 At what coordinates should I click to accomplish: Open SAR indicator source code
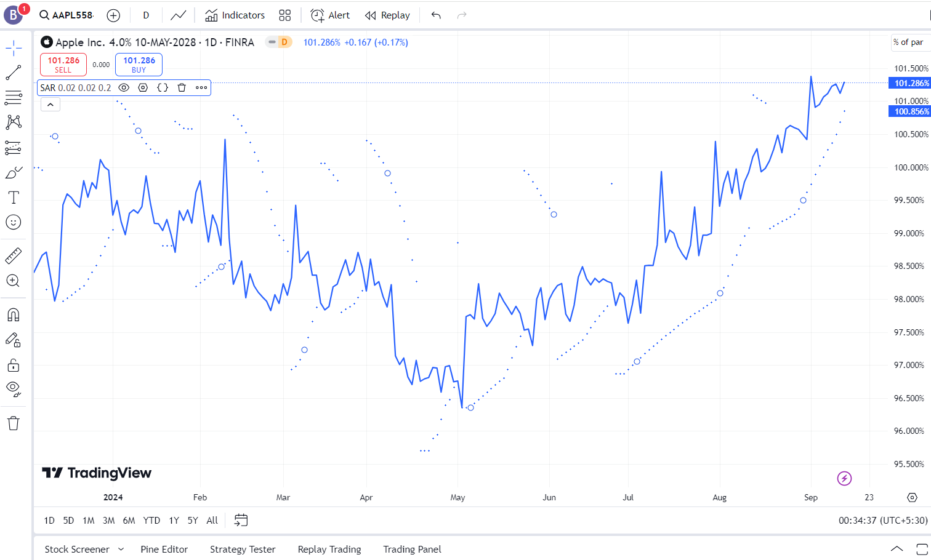(163, 88)
